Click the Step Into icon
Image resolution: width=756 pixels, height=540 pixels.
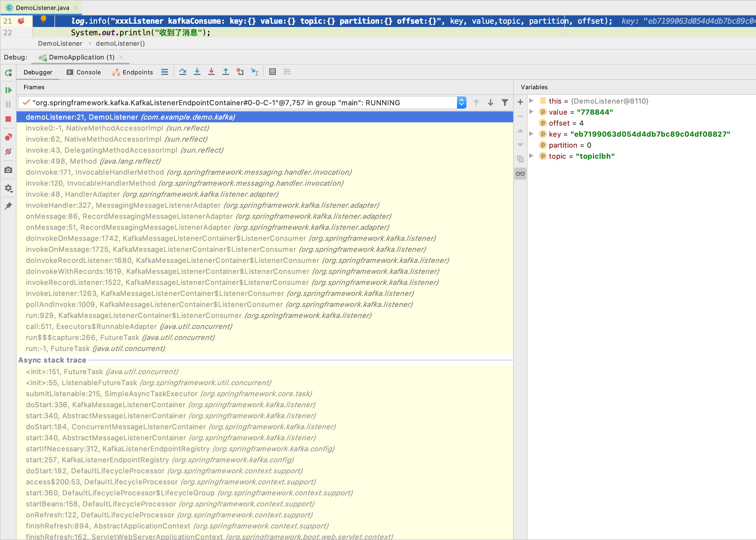197,72
